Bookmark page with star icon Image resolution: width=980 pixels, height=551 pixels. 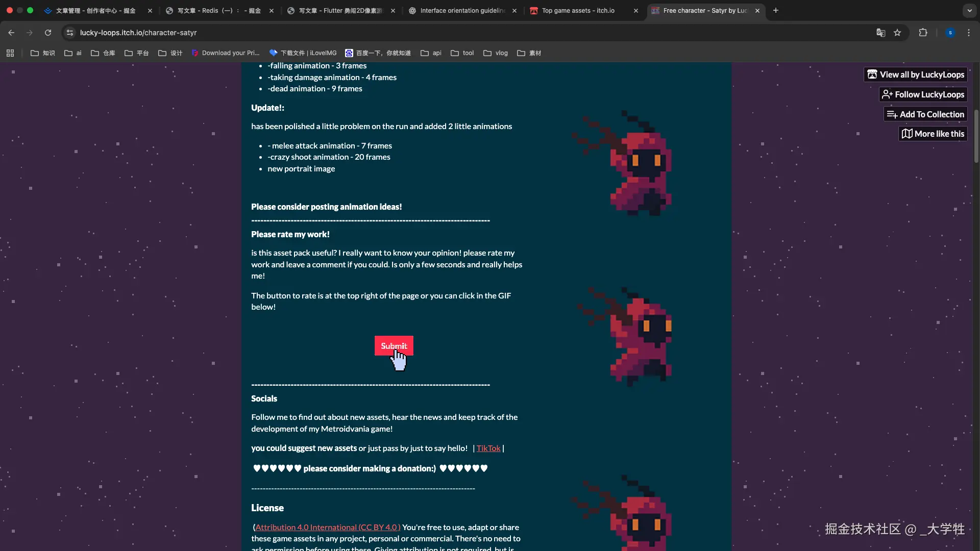pyautogui.click(x=897, y=33)
